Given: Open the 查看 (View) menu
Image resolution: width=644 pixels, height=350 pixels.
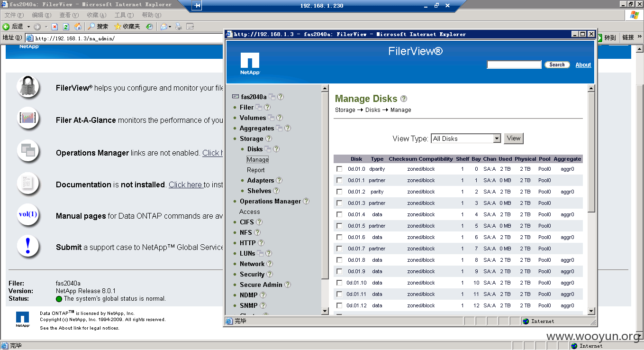Looking at the screenshot, I should click(x=69, y=15).
